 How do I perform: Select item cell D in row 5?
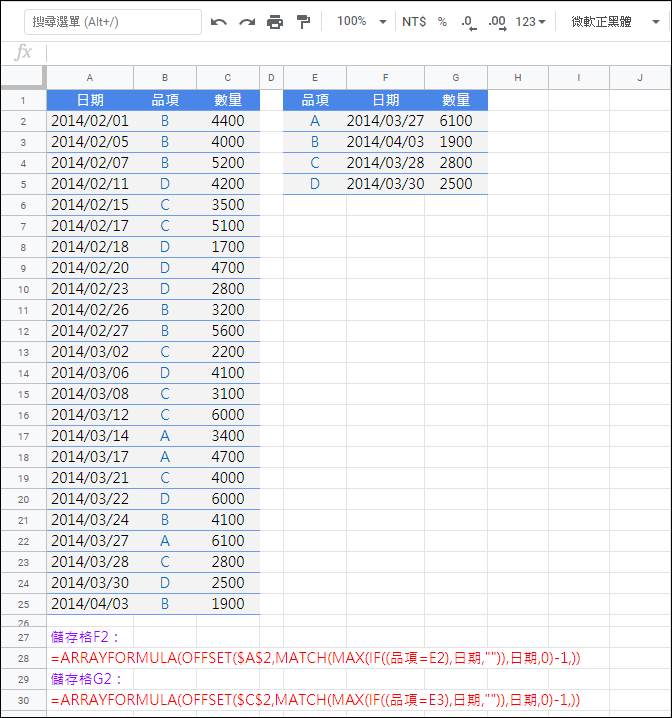tap(165, 184)
